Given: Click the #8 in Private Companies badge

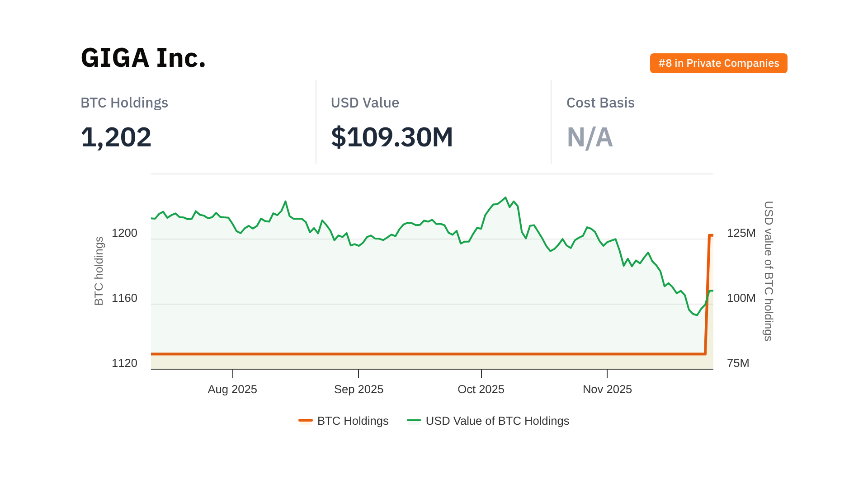Looking at the screenshot, I should tap(718, 63).
